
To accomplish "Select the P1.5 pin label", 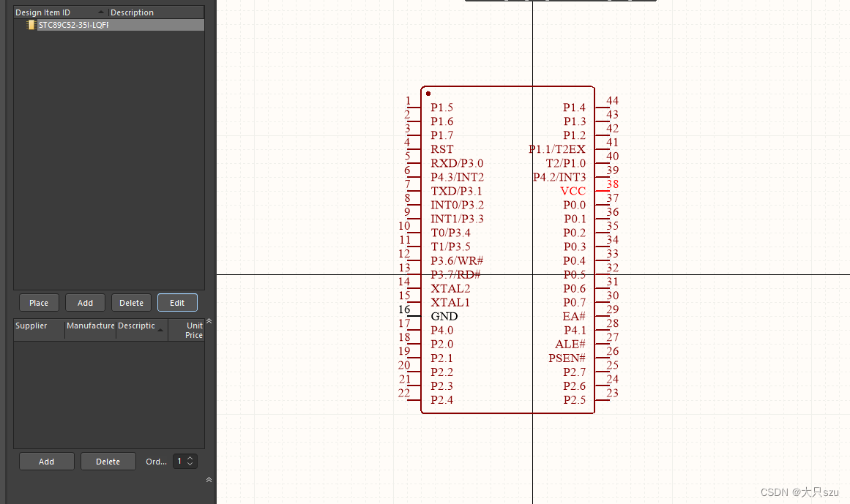I will point(441,108).
